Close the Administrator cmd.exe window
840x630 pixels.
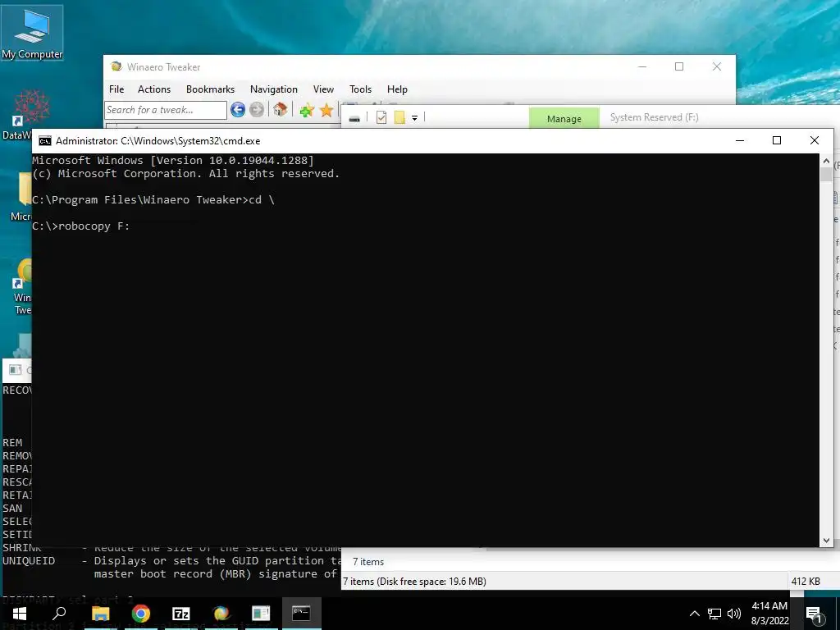(x=815, y=140)
